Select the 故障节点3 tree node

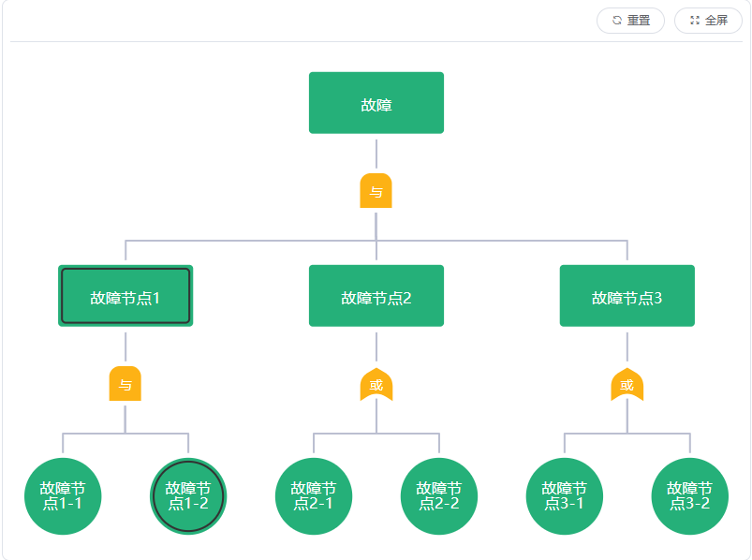[626, 296]
